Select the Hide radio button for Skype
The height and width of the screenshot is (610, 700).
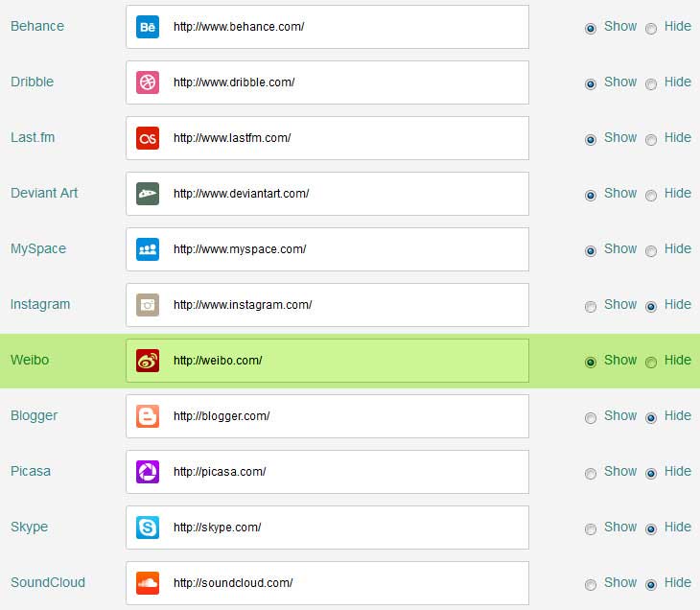tap(651, 529)
